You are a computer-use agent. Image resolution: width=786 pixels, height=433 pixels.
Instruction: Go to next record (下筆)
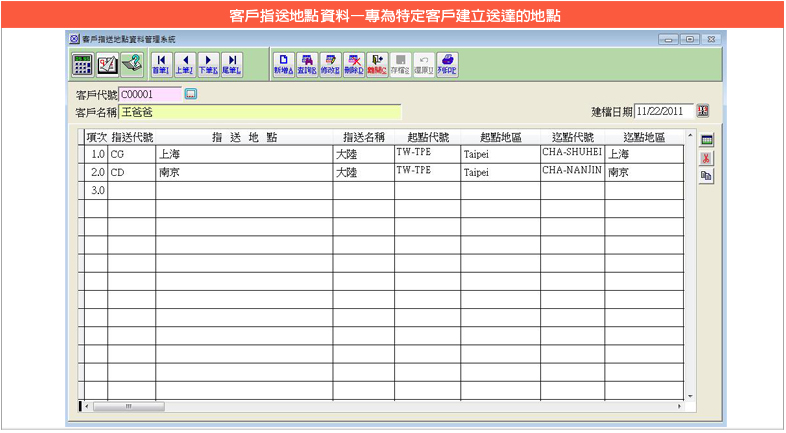point(208,65)
